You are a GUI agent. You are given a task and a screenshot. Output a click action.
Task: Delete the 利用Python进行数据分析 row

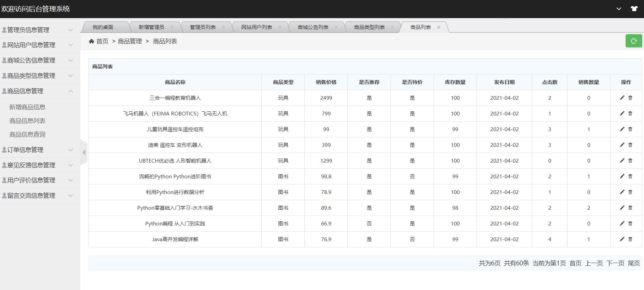[x=630, y=192]
